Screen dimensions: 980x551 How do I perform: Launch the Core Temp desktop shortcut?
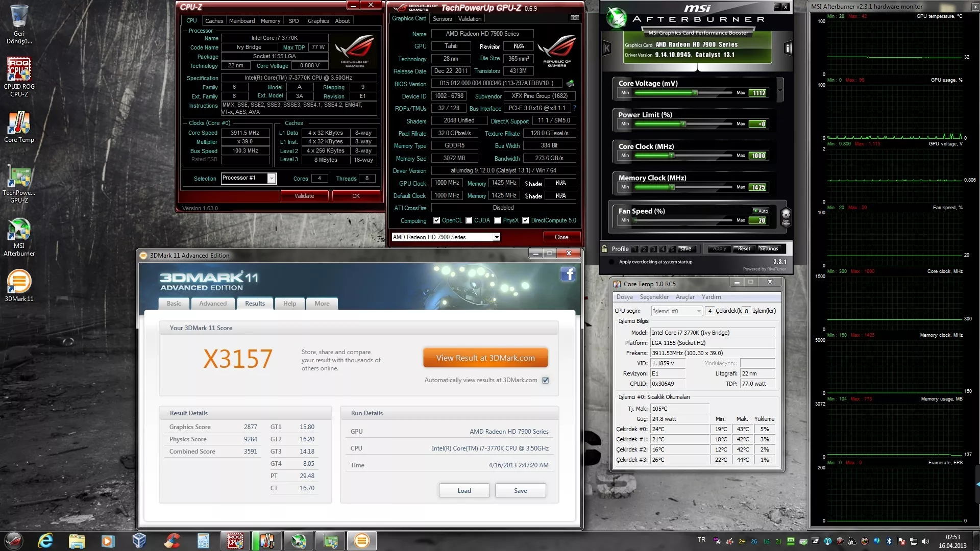(x=19, y=128)
